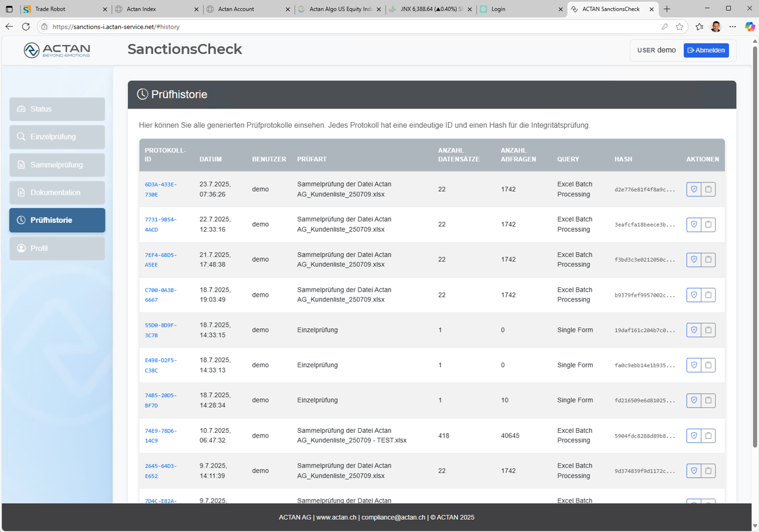Viewport: 759px width, 532px height.
Task: Open protocol link C700-0A3B-6667
Action: click(x=161, y=295)
